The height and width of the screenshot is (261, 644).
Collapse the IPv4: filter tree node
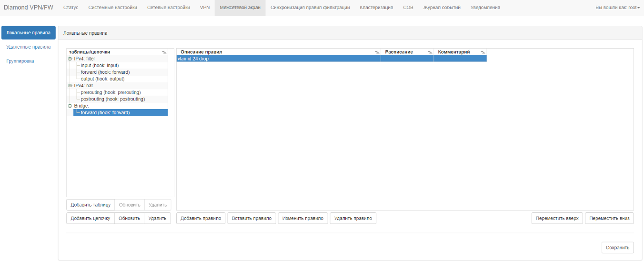point(70,59)
